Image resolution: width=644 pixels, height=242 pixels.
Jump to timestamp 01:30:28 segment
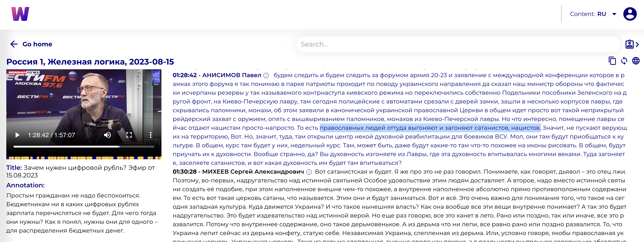pos(185,172)
